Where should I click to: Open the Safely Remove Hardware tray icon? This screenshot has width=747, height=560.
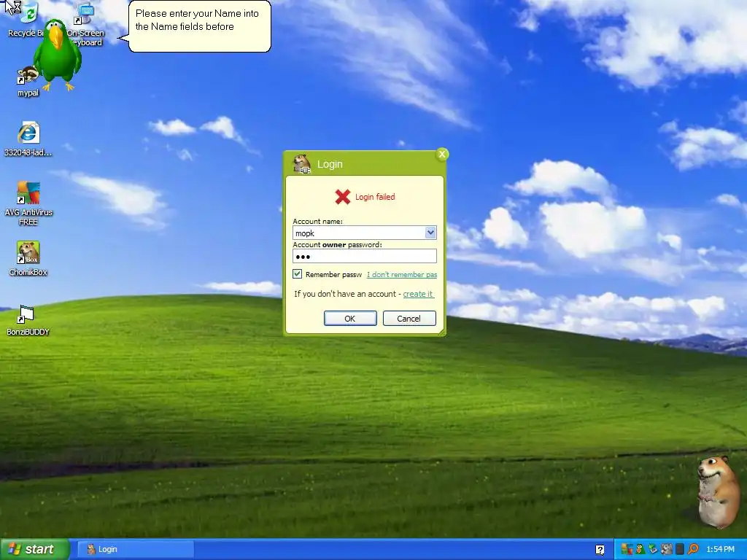(x=653, y=549)
